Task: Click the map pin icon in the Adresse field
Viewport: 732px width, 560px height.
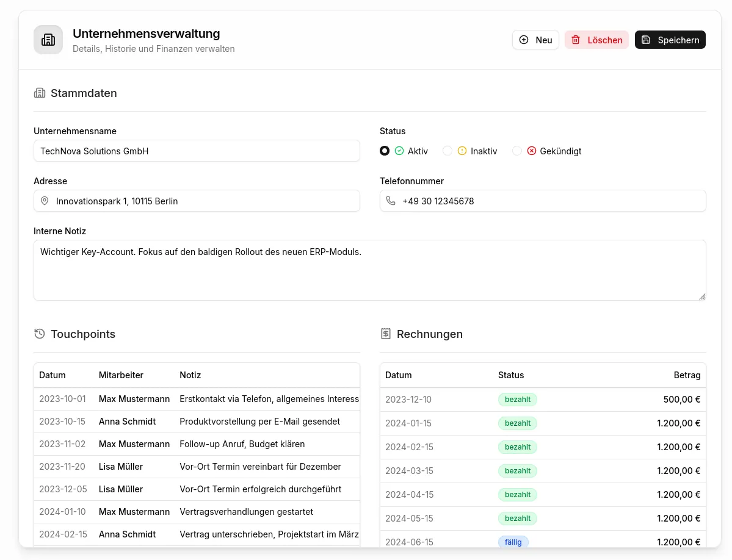Action: click(45, 201)
